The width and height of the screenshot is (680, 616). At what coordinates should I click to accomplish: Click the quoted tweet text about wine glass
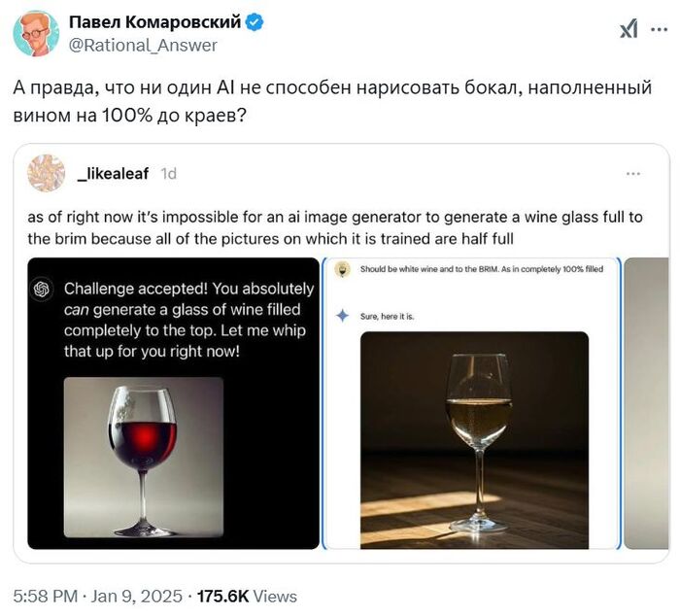coord(335,226)
